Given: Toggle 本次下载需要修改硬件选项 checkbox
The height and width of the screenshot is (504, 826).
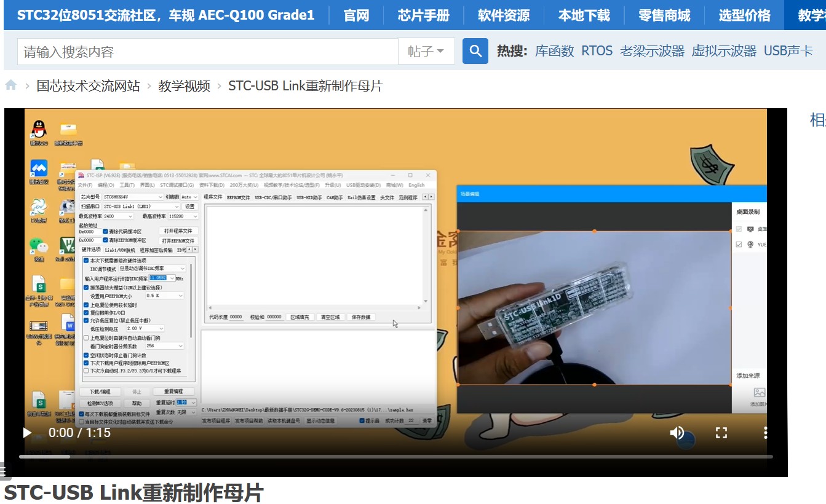Looking at the screenshot, I should pyautogui.click(x=86, y=261).
